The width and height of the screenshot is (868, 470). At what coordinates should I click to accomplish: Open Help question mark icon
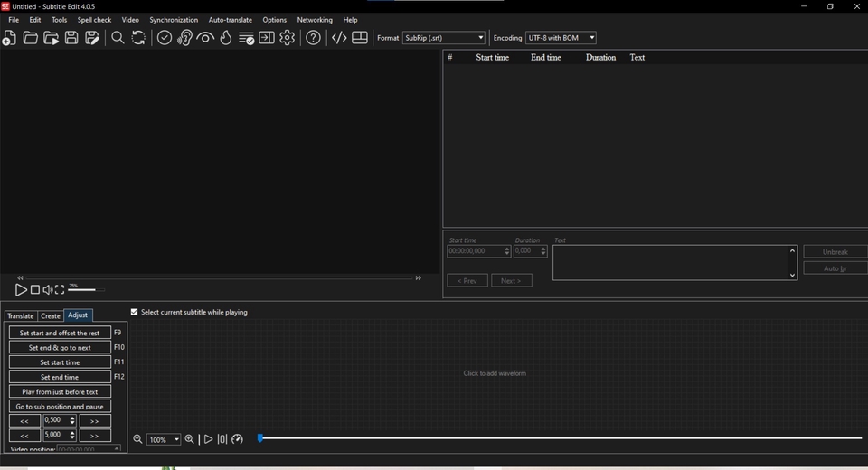(314, 38)
